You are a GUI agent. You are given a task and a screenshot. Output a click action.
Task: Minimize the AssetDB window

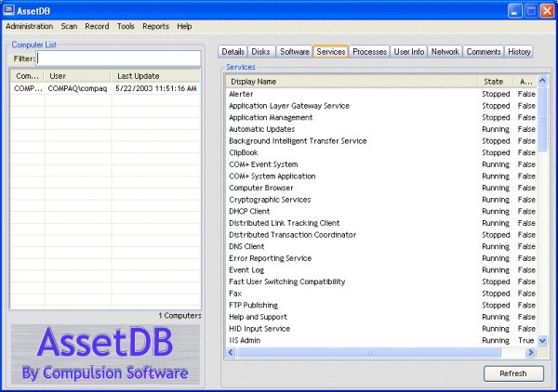tap(514, 10)
